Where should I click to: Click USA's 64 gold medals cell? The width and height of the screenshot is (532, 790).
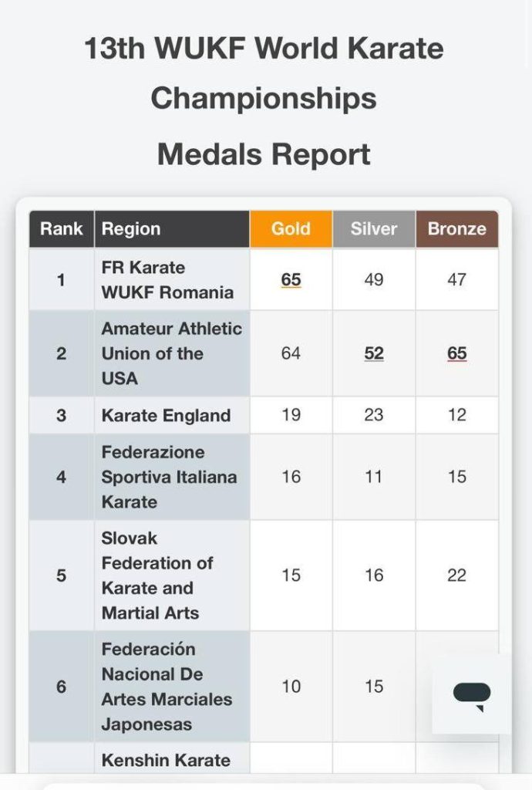(291, 353)
